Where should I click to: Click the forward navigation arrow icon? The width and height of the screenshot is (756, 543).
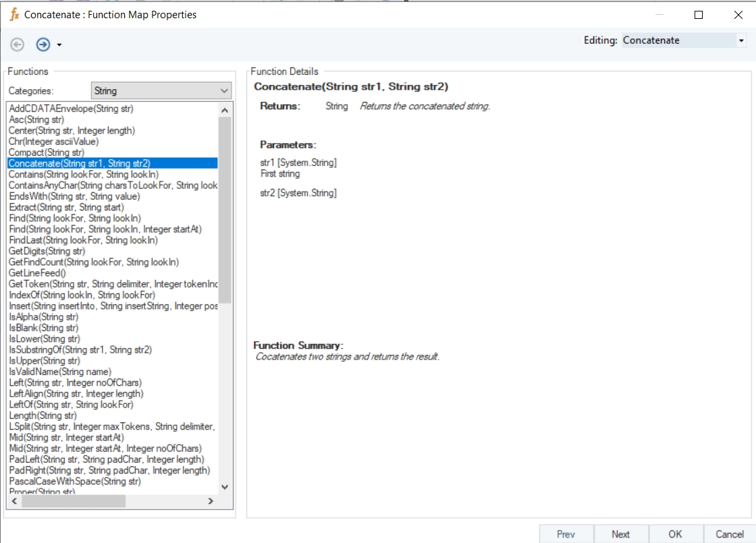pos(43,45)
